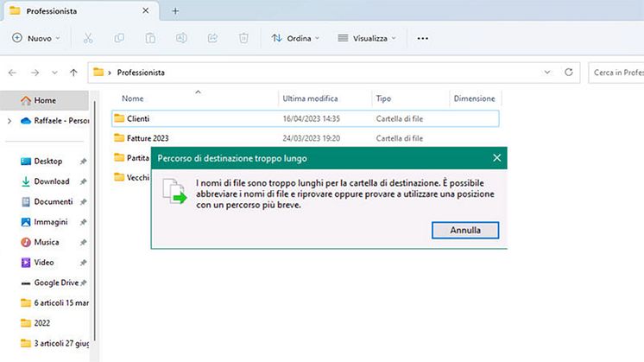Click the Rename icon in toolbar
The height and width of the screenshot is (362, 644).
point(181,38)
